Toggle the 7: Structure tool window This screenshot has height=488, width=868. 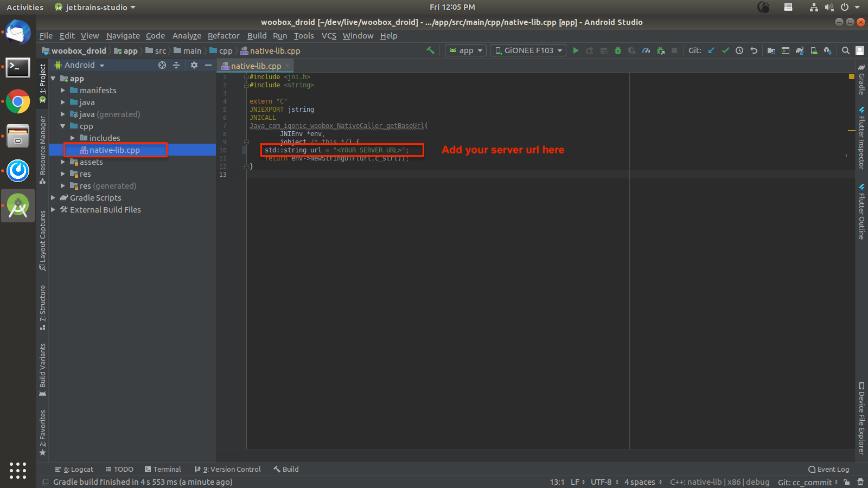point(43,307)
